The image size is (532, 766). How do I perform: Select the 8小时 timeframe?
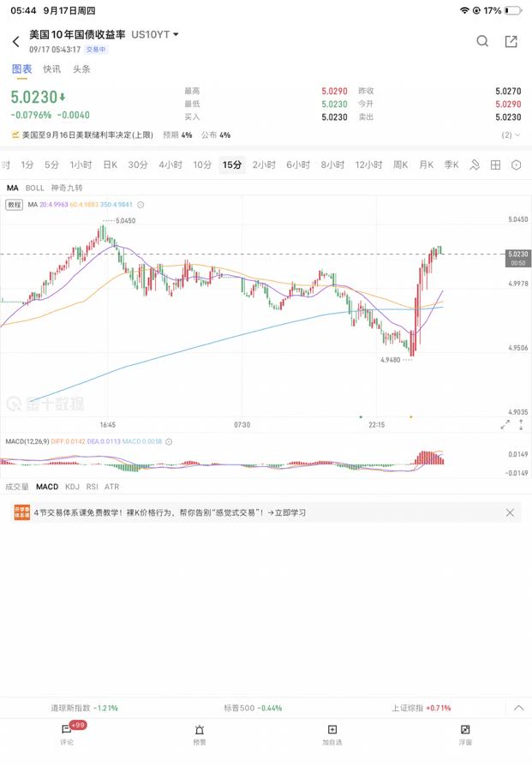click(x=332, y=165)
